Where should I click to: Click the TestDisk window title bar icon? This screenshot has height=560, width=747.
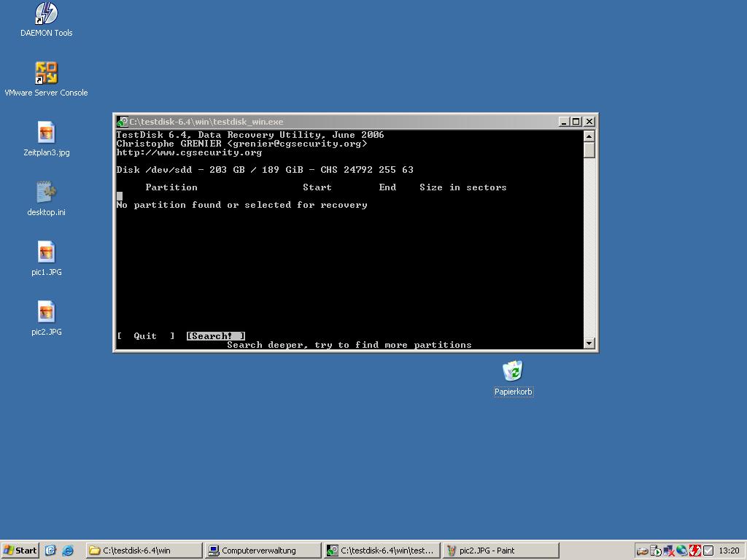[x=123, y=122]
